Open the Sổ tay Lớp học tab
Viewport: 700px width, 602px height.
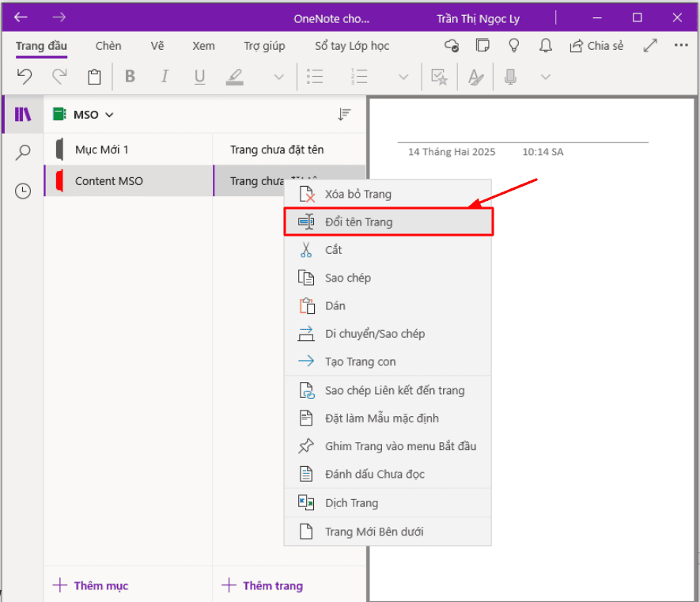point(352,46)
